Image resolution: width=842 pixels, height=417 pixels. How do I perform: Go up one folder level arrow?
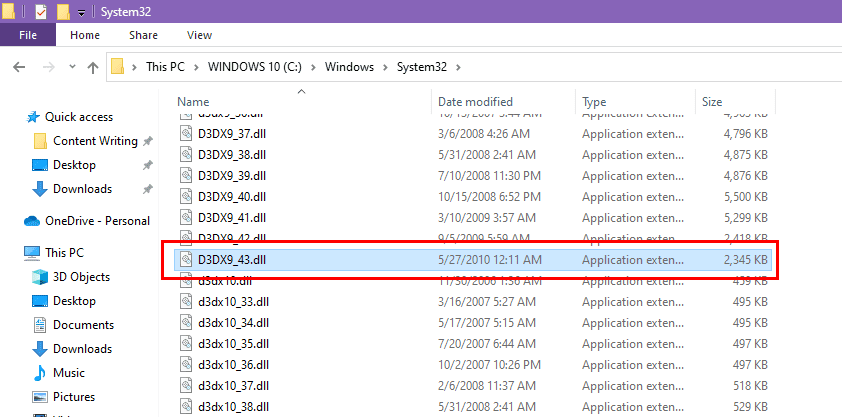click(93, 67)
